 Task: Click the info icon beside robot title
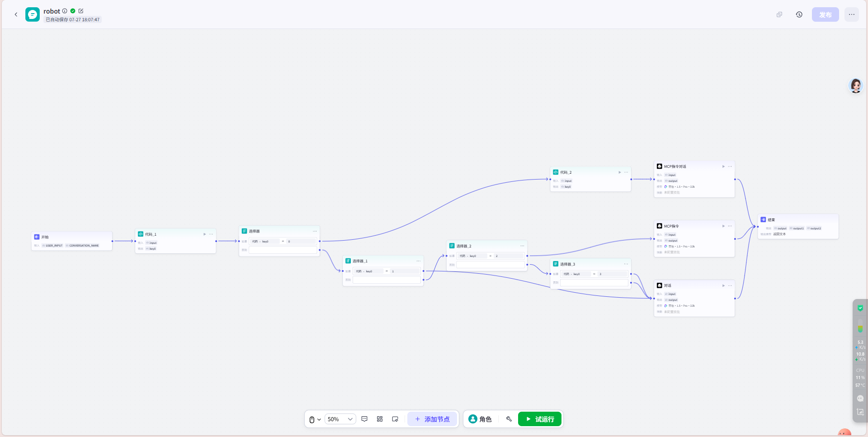[65, 11]
